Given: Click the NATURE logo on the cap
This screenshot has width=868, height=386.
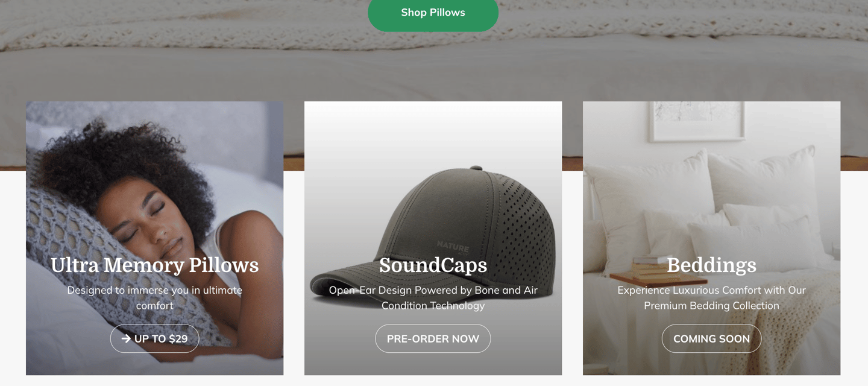Looking at the screenshot, I should click(x=453, y=245).
